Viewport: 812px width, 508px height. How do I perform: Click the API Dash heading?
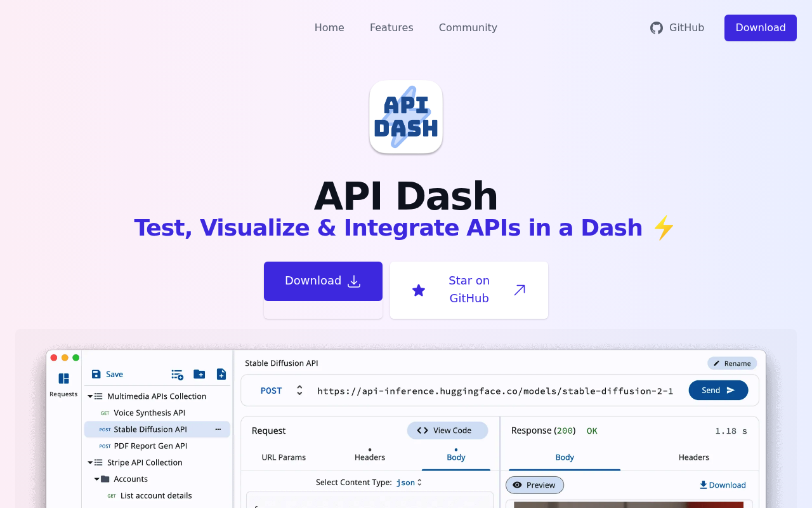pos(406,196)
